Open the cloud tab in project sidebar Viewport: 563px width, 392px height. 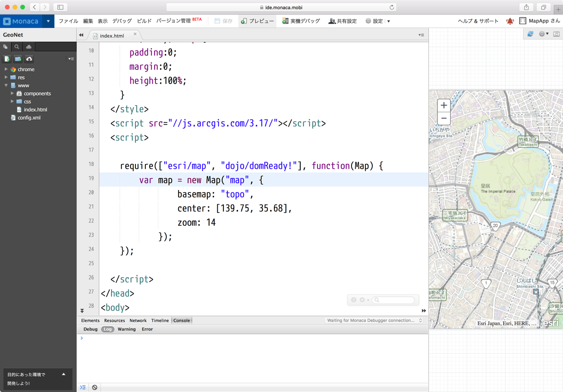click(x=29, y=47)
